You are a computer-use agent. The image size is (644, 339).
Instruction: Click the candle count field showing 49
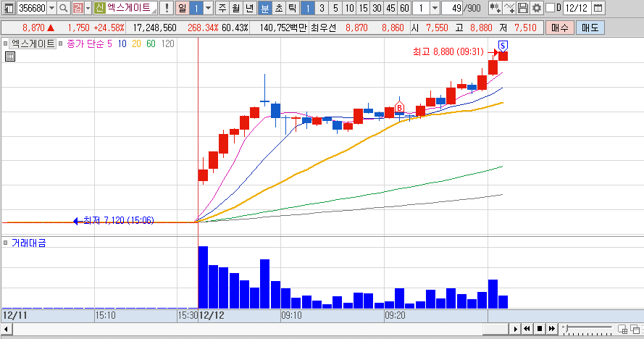coord(452,8)
